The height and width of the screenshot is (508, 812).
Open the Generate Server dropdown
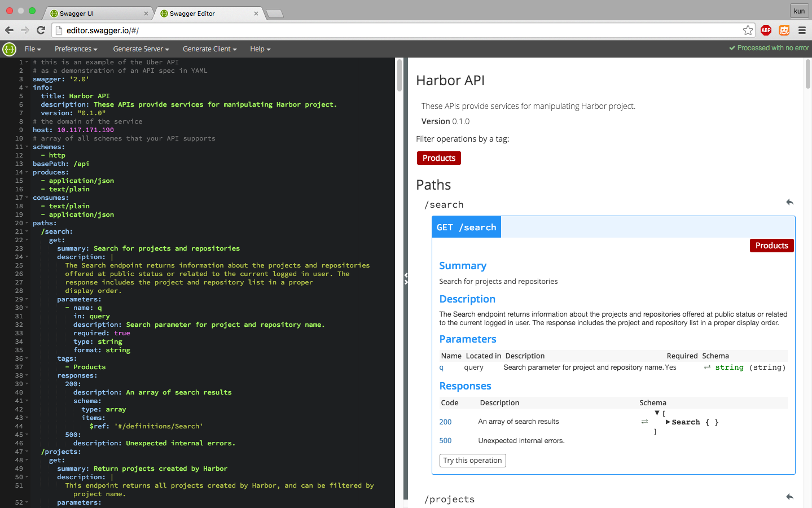pyautogui.click(x=141, y=49)
